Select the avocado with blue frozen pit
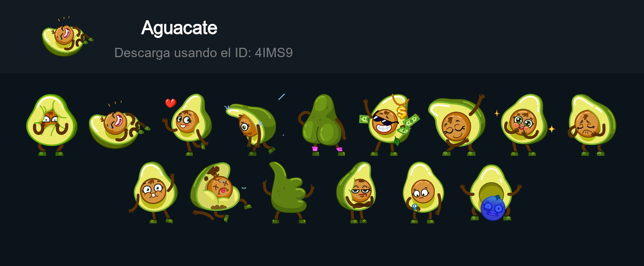This screenshot has width=644, height=266. (x=491, y=192)
